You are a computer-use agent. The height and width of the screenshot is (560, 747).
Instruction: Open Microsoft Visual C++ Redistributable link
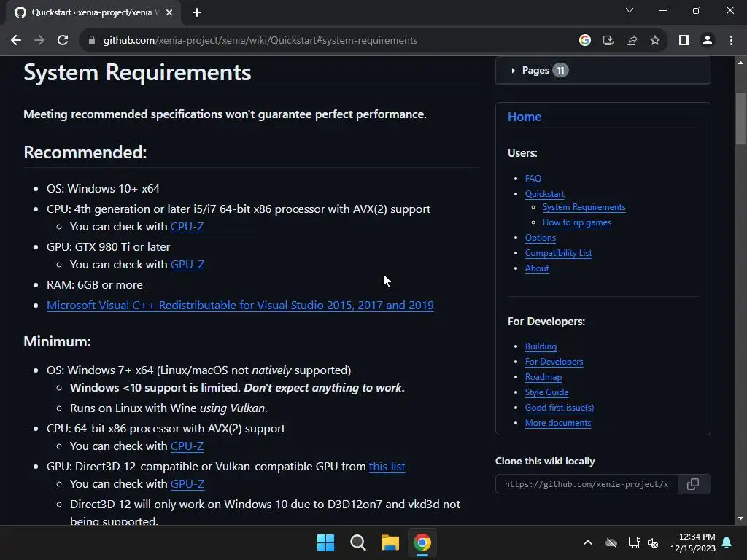coord(240,306)
